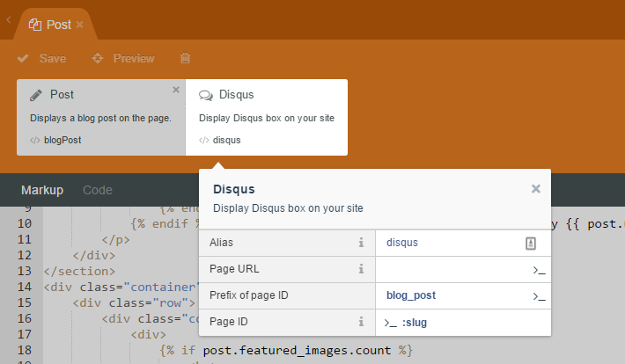The height and width of the screenshot is (364, 625).
Task: Show info for the Page URL property
Action: click(361, 269)
